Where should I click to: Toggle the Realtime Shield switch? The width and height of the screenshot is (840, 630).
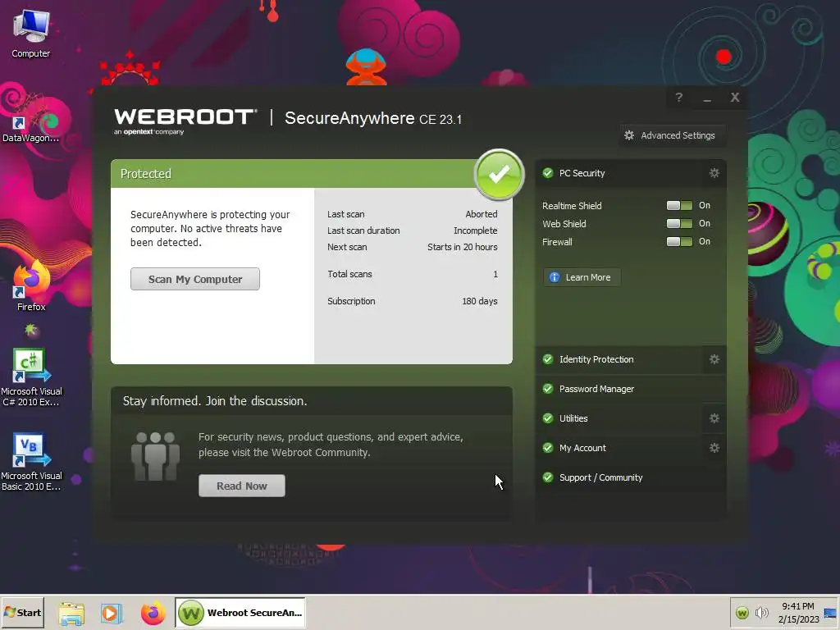click(x=679, y=206)
